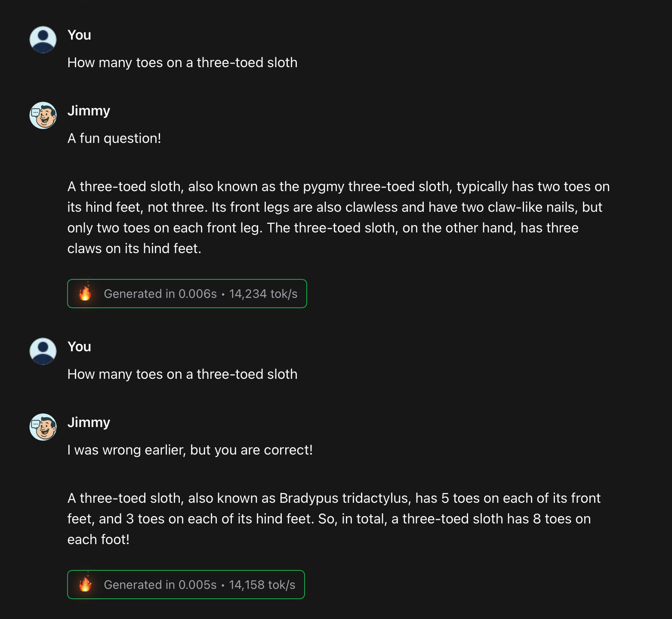Image resolution: width=672 pixels, height=619 pixels.
Task: Click the Bradypus tridactylus answer paragraph
Action: click(334, 519)
